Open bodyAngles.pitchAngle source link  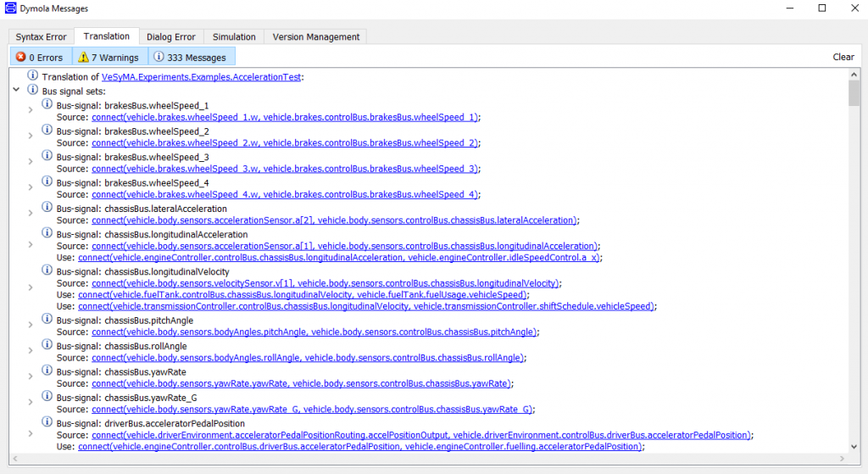[x=314, y=332]
